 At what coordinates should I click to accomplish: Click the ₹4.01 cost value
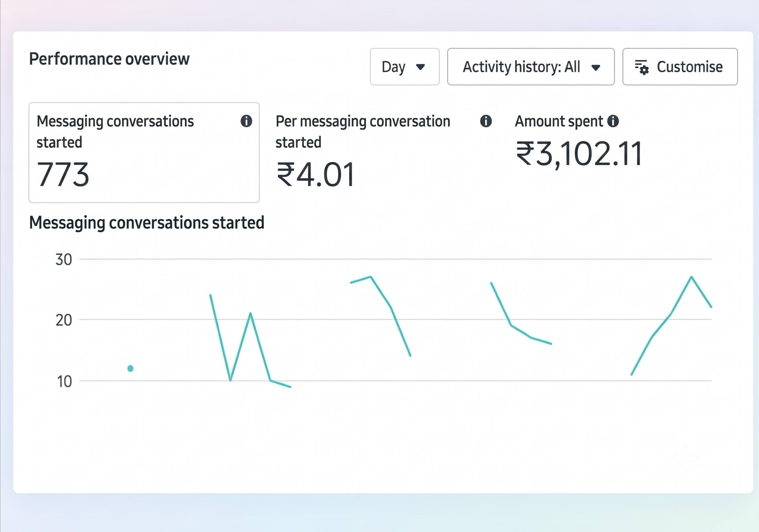[x=315, y=175]
